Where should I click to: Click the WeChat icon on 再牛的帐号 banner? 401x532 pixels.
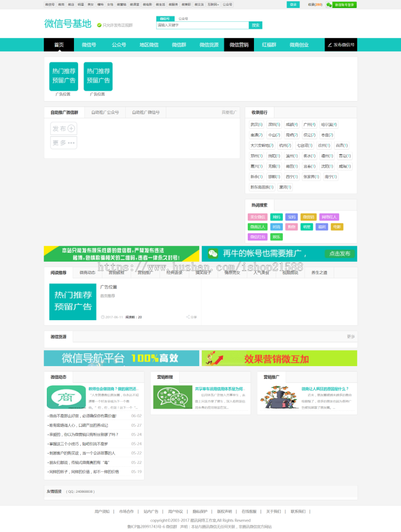[x=213, y=253]
